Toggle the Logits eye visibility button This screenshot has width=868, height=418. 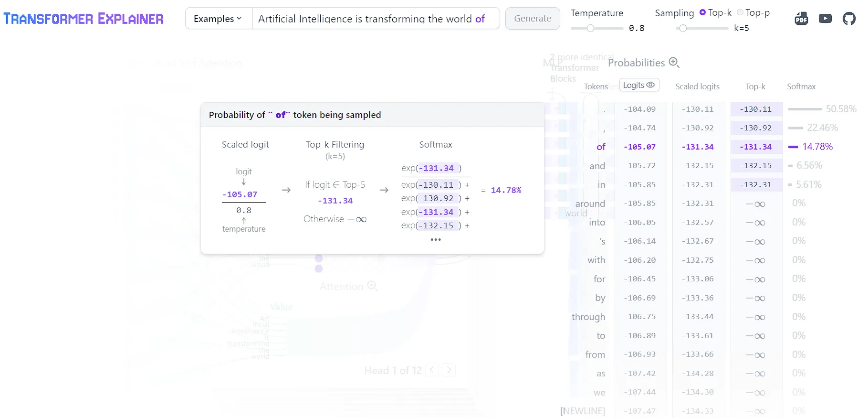point(639,85)
